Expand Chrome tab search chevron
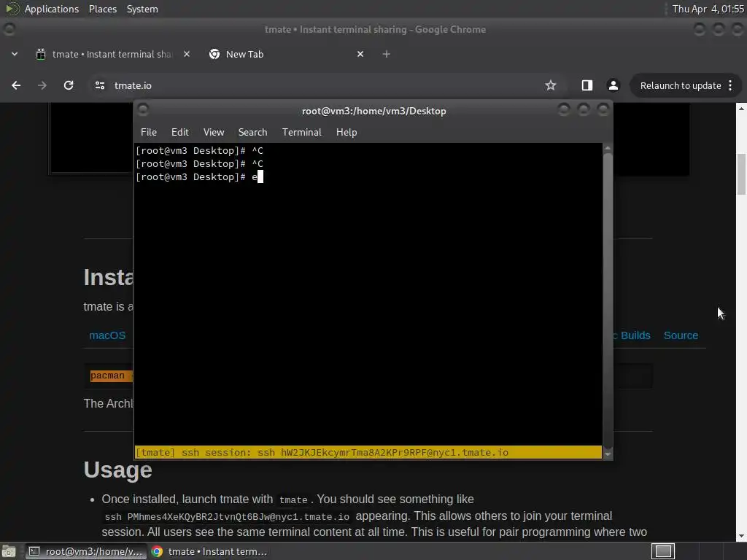747x560 pixels. [15, 54]
